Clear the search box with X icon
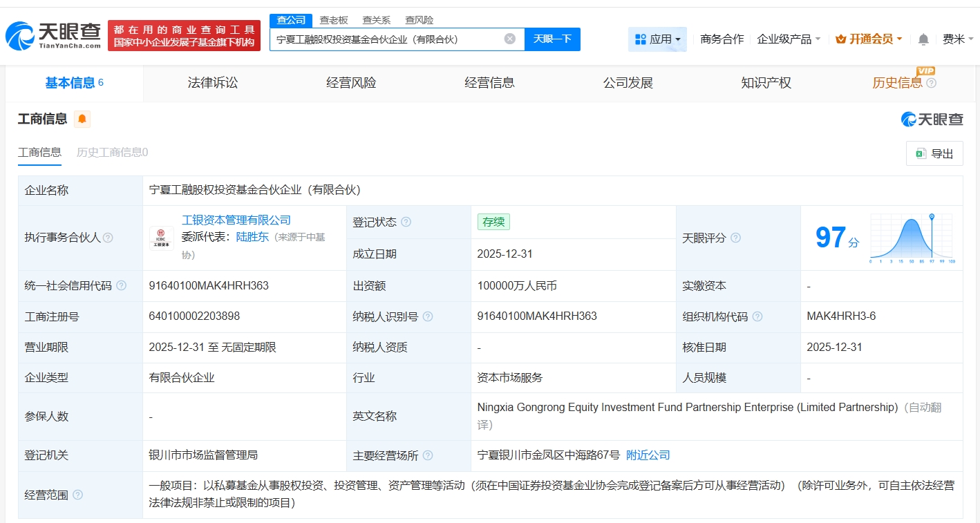980x523 pixels. (510, 39)
